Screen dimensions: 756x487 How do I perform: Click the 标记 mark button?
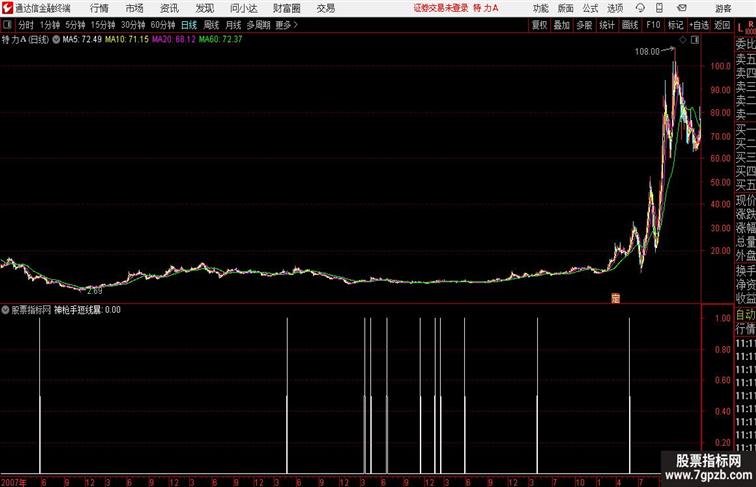[675, 25]
